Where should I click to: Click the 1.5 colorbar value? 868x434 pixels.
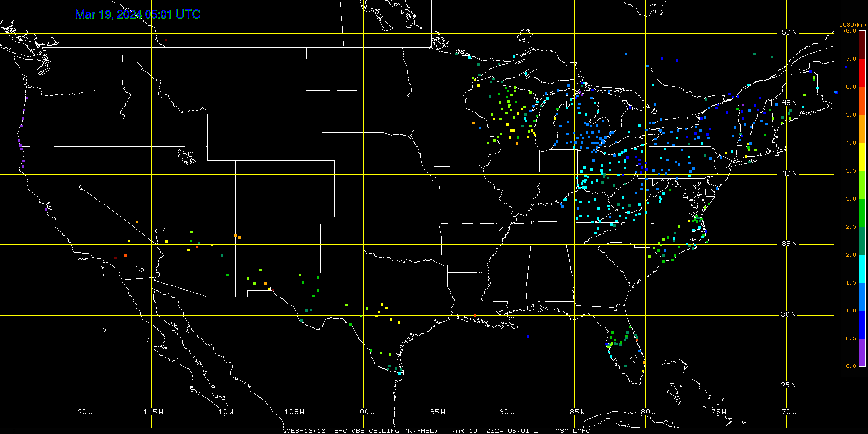[851, 283]
